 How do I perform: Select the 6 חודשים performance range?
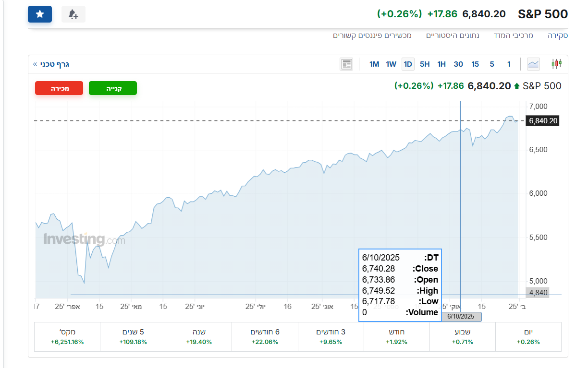tap(265, 337)
